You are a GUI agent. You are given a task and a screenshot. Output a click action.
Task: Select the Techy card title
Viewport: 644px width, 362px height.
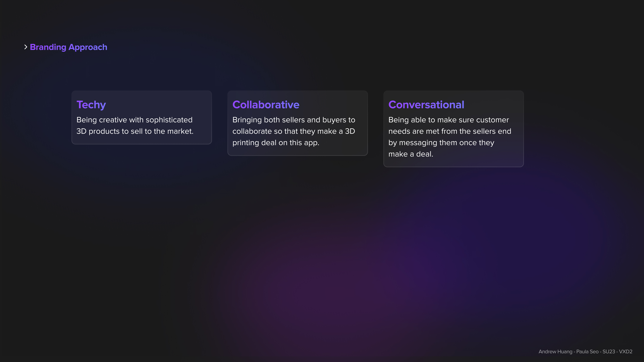click(x=91, y=105)
